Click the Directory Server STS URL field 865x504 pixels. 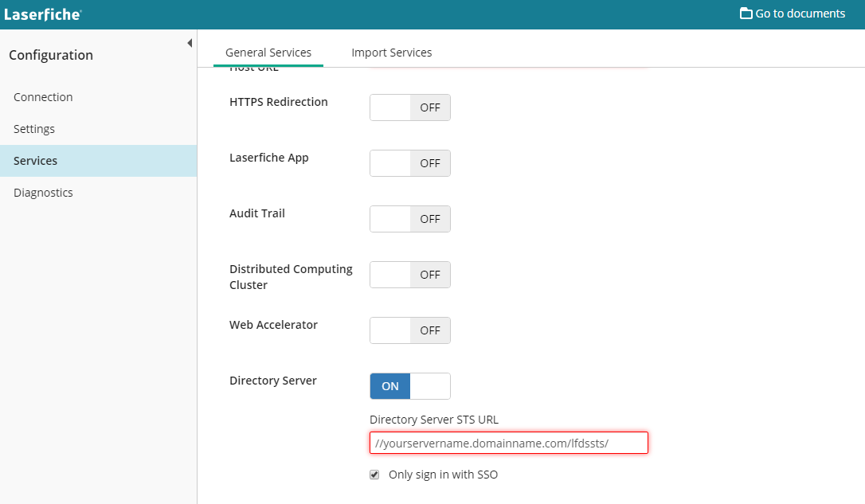tap(509, 443)
